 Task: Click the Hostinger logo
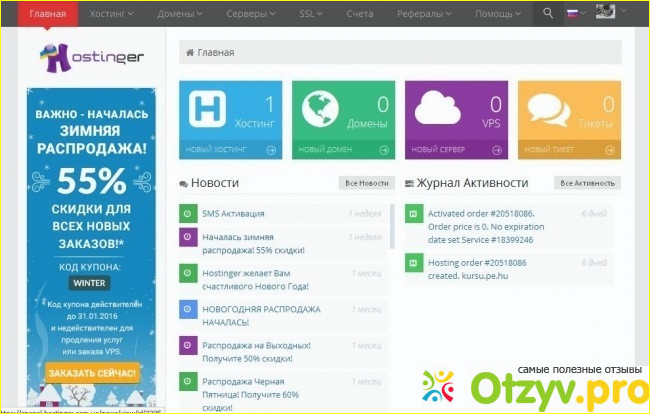point(91,57)
